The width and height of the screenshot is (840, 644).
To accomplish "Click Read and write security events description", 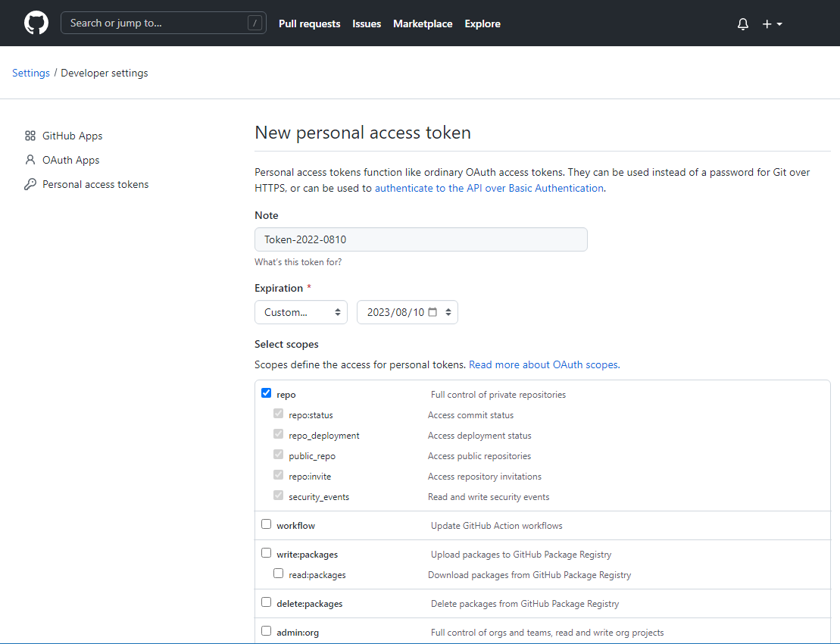I will (489, 497).
